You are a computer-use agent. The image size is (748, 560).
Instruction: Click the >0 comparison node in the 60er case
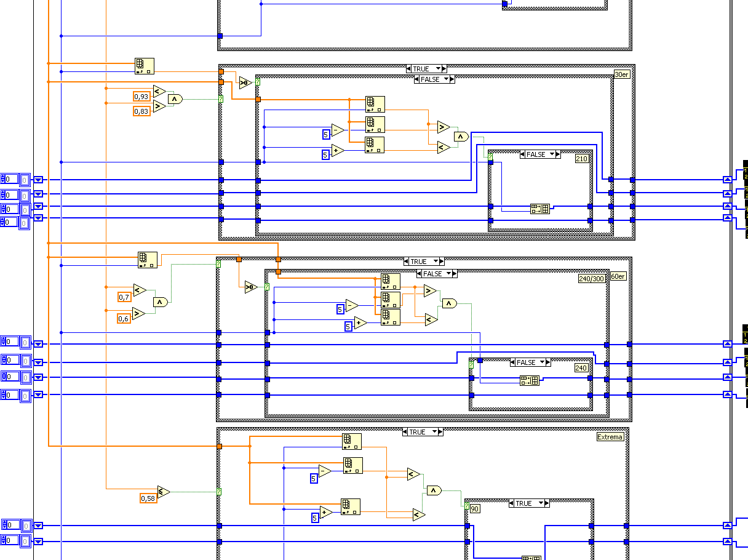(251, 287)
